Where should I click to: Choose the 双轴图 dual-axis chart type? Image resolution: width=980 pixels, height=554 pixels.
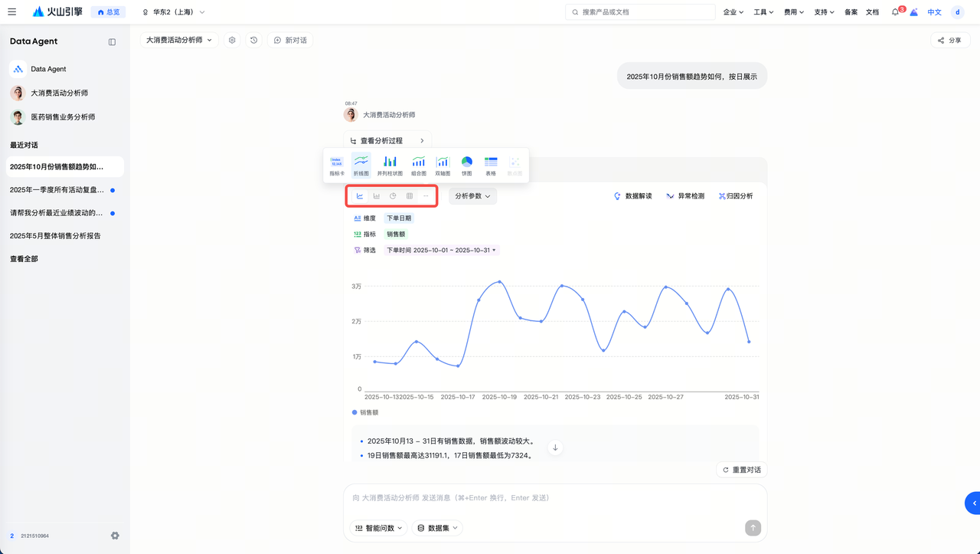click(443, 166)
